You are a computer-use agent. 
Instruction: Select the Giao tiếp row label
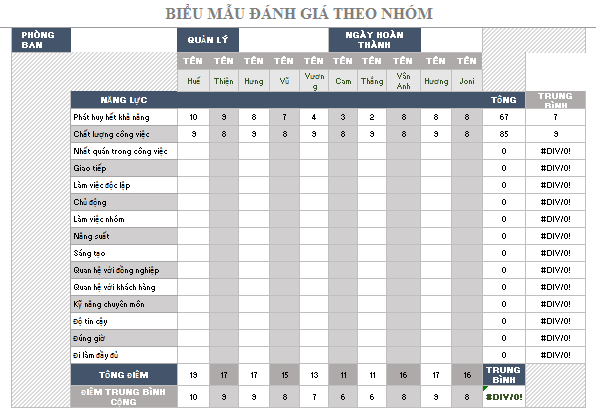[x=124, y=168]
